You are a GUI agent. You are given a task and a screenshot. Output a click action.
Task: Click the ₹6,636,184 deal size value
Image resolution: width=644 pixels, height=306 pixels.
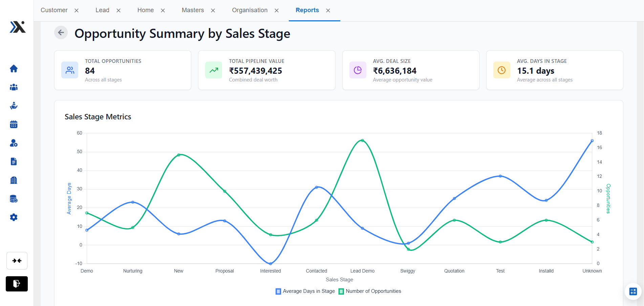coord(395,71)
